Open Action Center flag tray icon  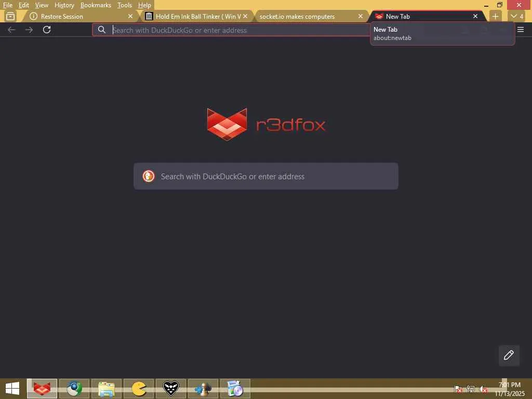pyautogui.click(x=458, y=389)
